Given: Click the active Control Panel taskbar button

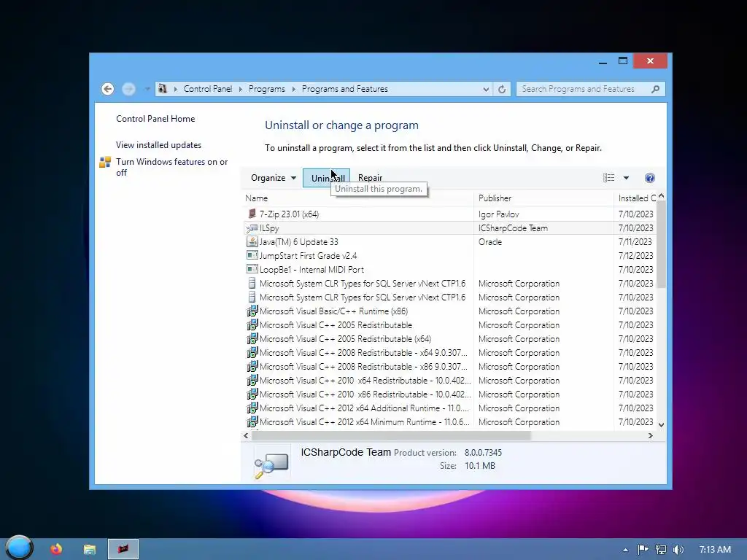Looking at the screenshot, I should [x=123, y=549].
